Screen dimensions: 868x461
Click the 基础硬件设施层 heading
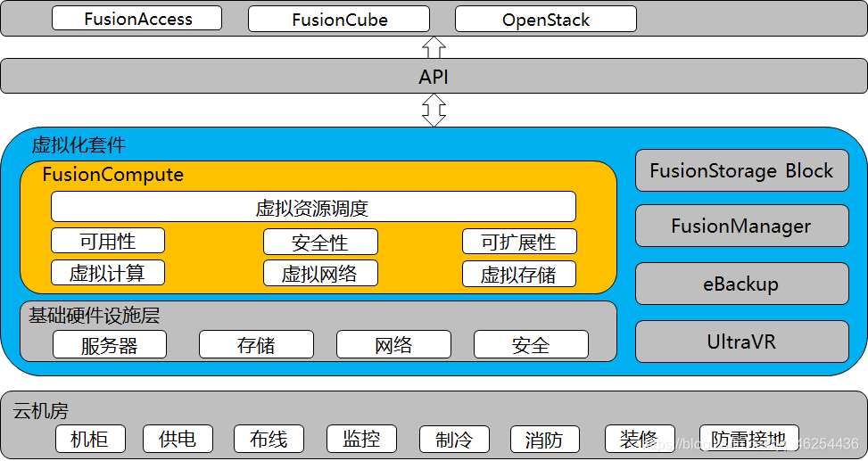tap(94, 316)
